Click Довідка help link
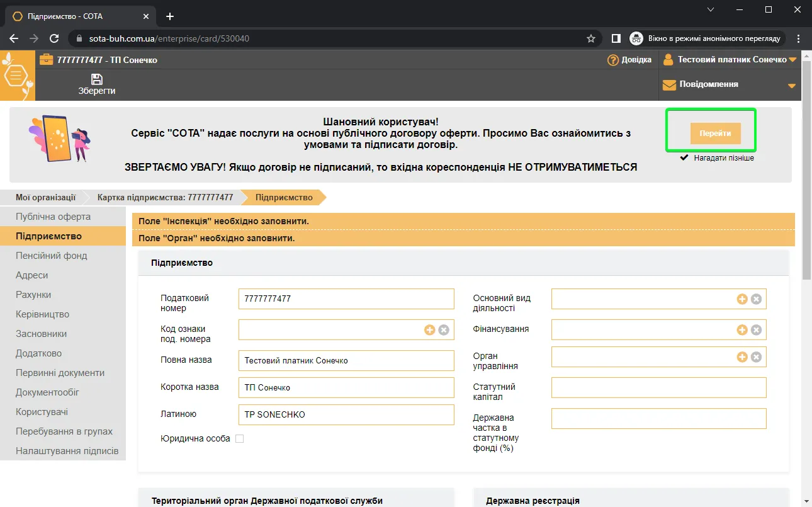This screenshot has width=812, height=507. click(x=636, y=60)
